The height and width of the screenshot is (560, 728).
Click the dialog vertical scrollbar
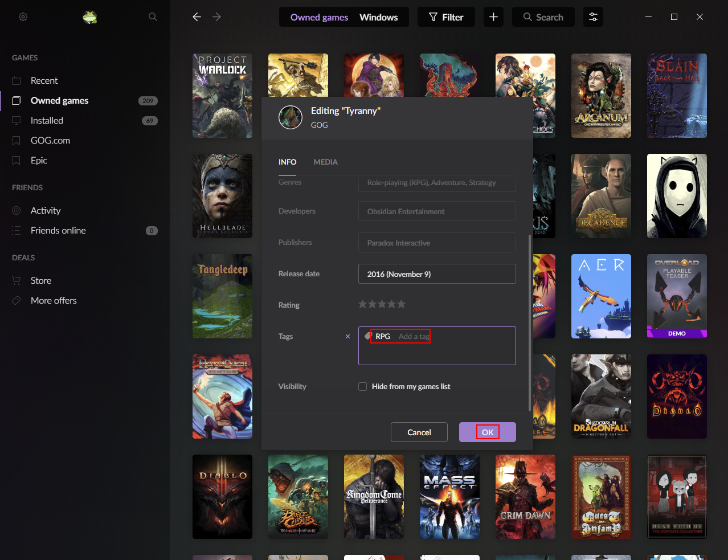coord(530,322)
